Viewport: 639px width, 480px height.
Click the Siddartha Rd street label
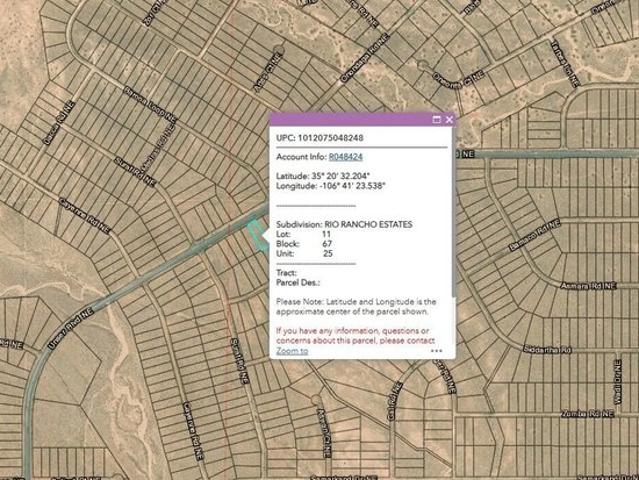click(x=547, y=349)
